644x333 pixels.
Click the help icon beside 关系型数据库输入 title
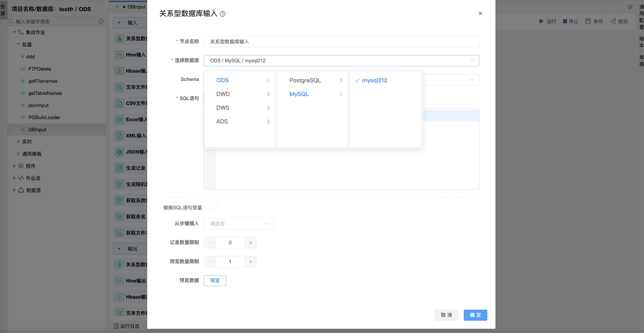point(223,14)
